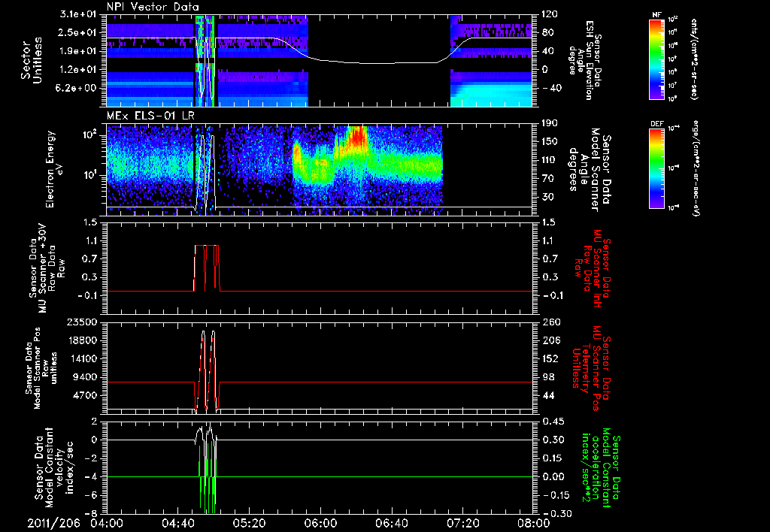
Task: Click the -6 velocity tick value
Action: pos(91,495)
